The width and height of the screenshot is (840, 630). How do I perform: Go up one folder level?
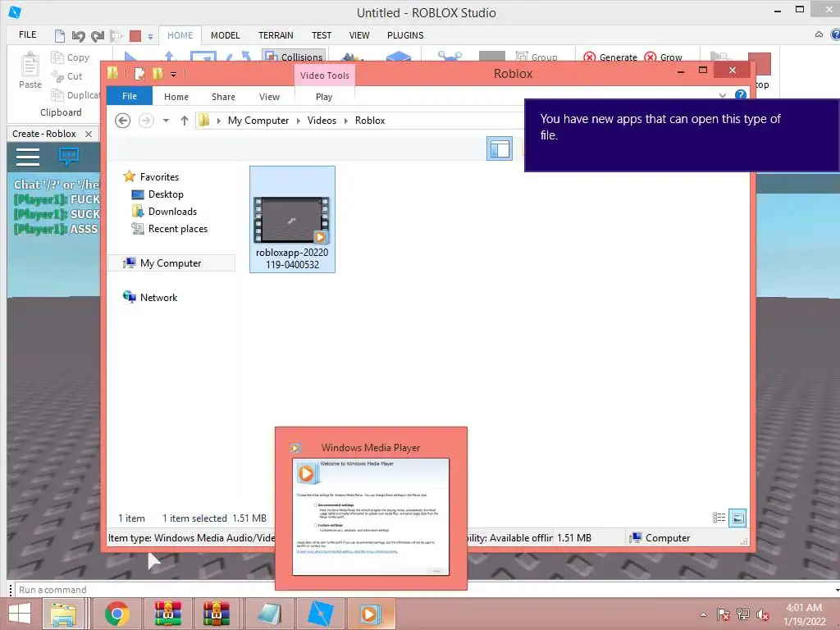coord(185,121)
